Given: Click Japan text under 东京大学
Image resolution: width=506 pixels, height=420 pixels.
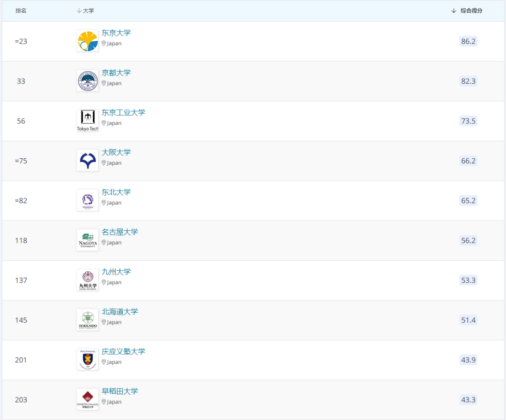Looking at the screenshot, I should coord(114,44).
